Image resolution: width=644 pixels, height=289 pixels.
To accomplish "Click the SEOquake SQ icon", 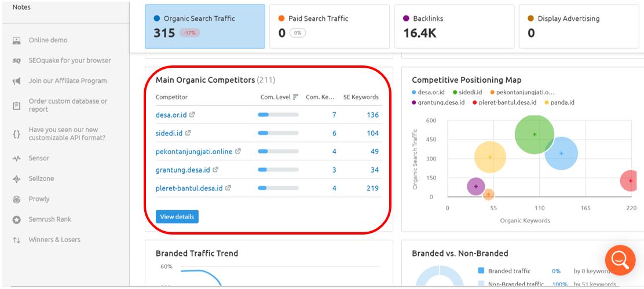I will (16, 61).
